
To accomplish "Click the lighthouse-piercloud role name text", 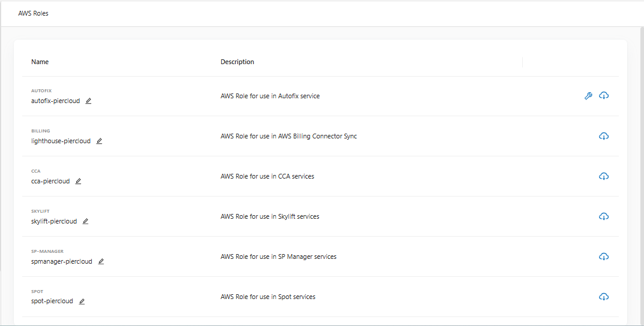I will (61, 141).
